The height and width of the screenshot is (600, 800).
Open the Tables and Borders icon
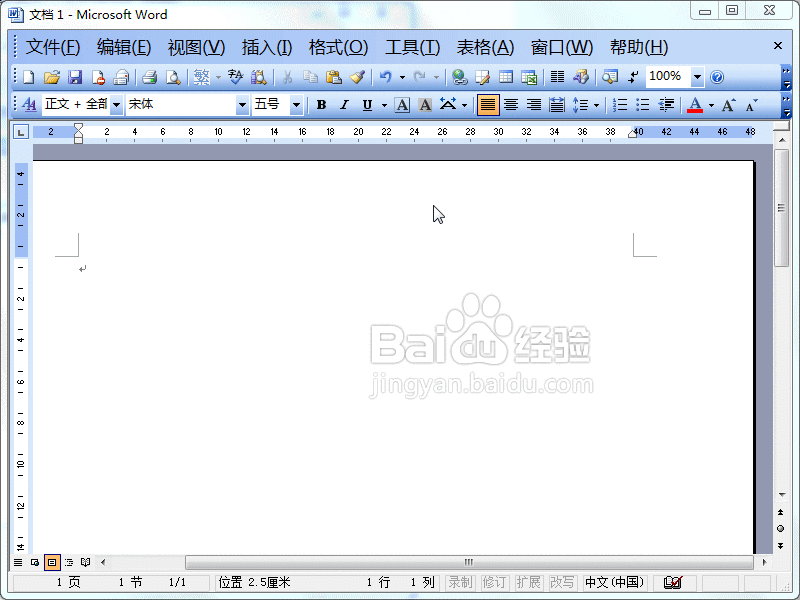pos(483,77)
